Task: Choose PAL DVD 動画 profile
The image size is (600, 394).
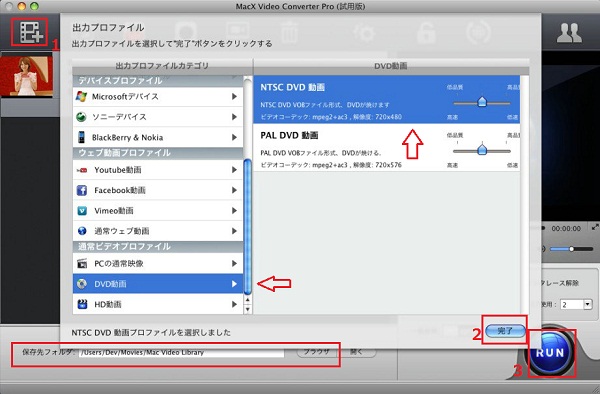Action: coord(386,148)
